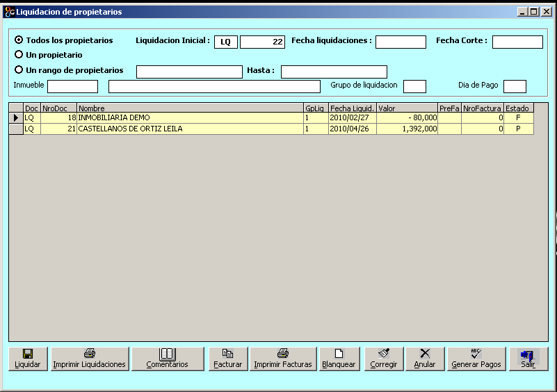The height and width of the screenshot is (392, 557).
Task: Click the Liquidacion Inicial LQ prefix field
Action: coord(226,42)
